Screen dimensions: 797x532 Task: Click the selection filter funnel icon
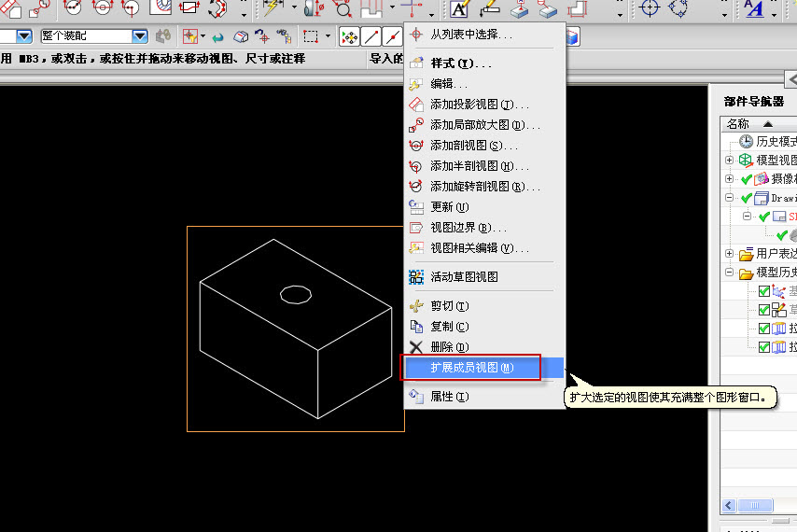pos(190,36)
